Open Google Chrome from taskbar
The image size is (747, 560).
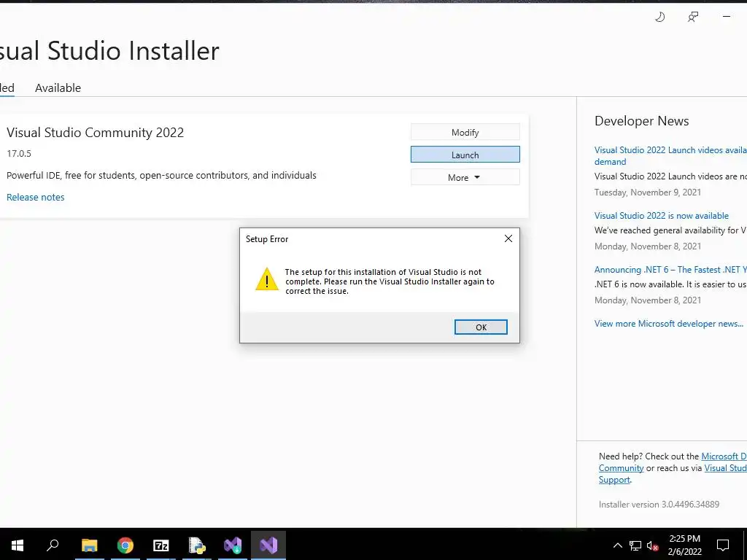(125, 545)
